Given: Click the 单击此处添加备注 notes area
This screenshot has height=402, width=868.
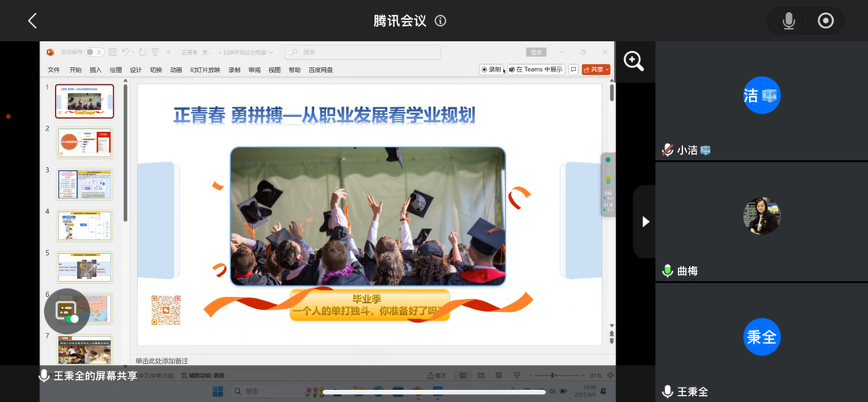Looking at the screenshot, I should (x=162, y=360).
